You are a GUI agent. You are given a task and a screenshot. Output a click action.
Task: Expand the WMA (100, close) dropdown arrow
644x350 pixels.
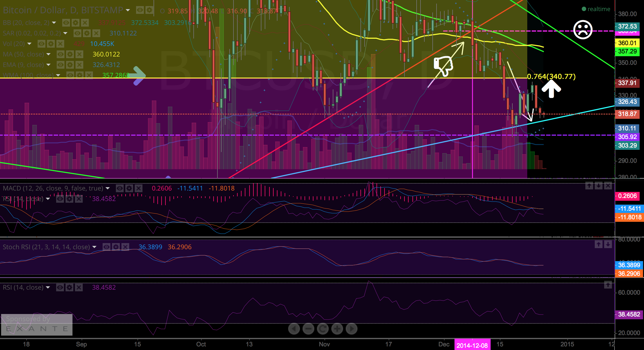pyautogui.click(x=58, y=75)
